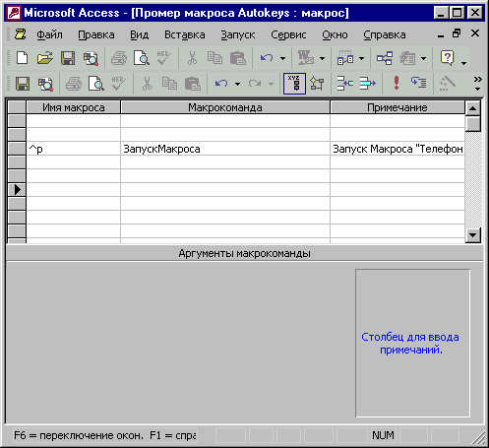Click the New Object icon
The height and width of the screenshot is (448, 489).
pyautogui.click(x=407, y=58)
